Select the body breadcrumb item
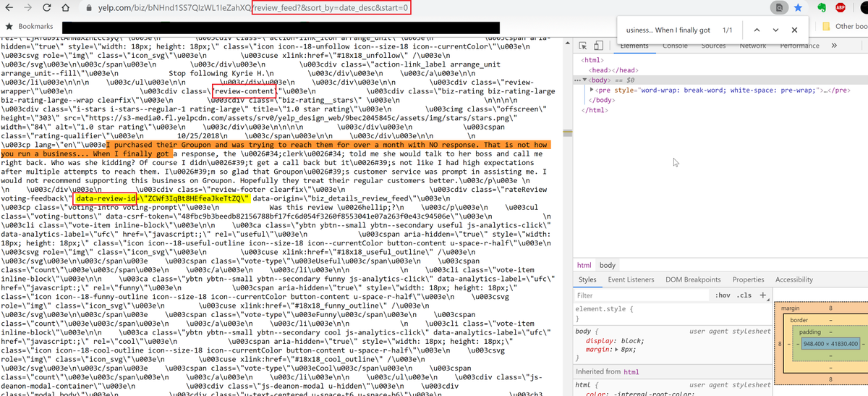Viewport: 868px width, 396px height. click(608, 266)
